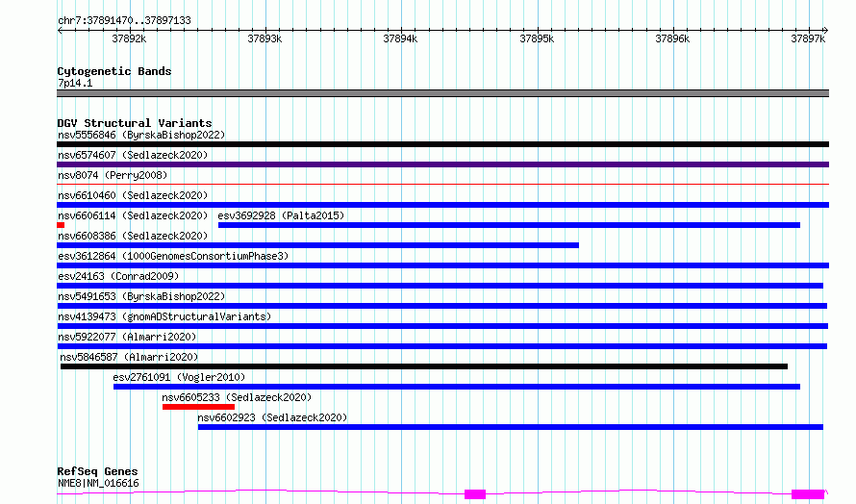Click the RefSeq Genes track title
This screenshot has width=856, height=504.
[97, 471]
